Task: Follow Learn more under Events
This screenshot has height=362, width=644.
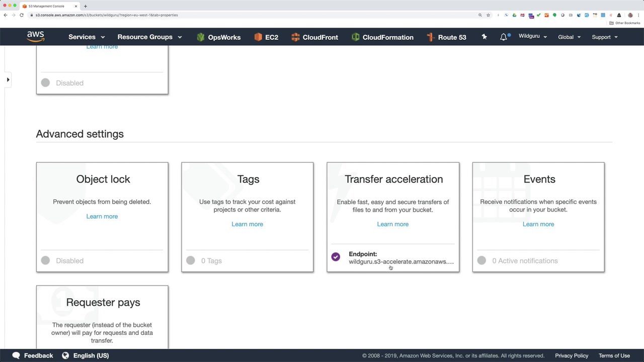Action: pyautogui.click(x=538, y=224)
